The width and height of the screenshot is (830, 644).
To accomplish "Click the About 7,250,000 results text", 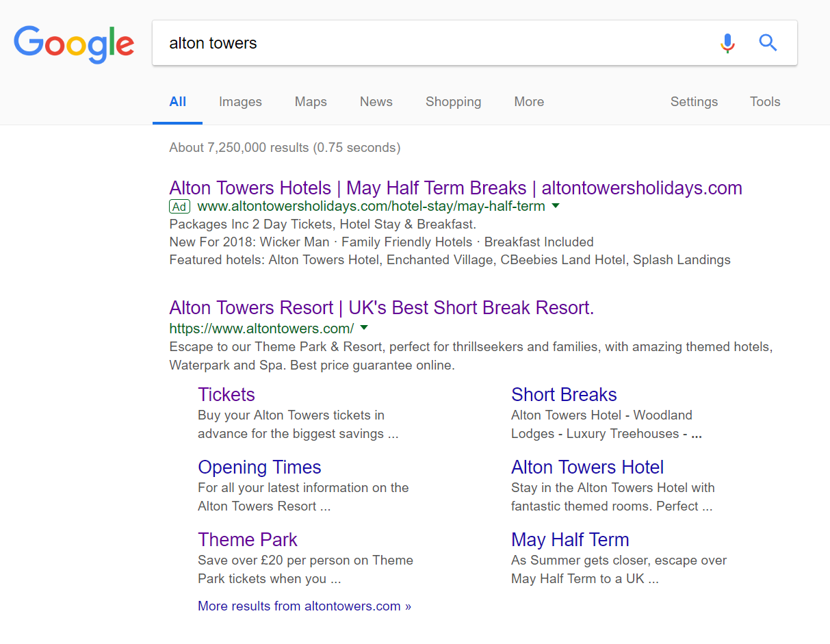I will (285, 148).
